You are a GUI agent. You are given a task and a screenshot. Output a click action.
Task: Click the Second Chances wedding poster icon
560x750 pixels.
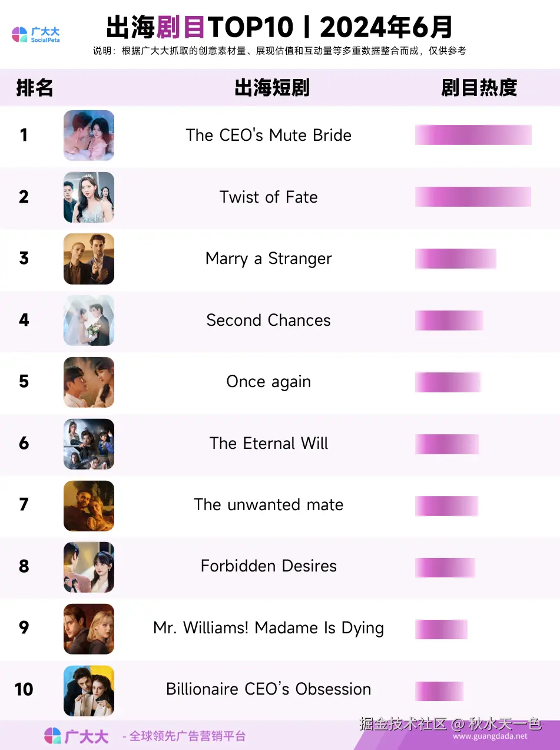89,321
